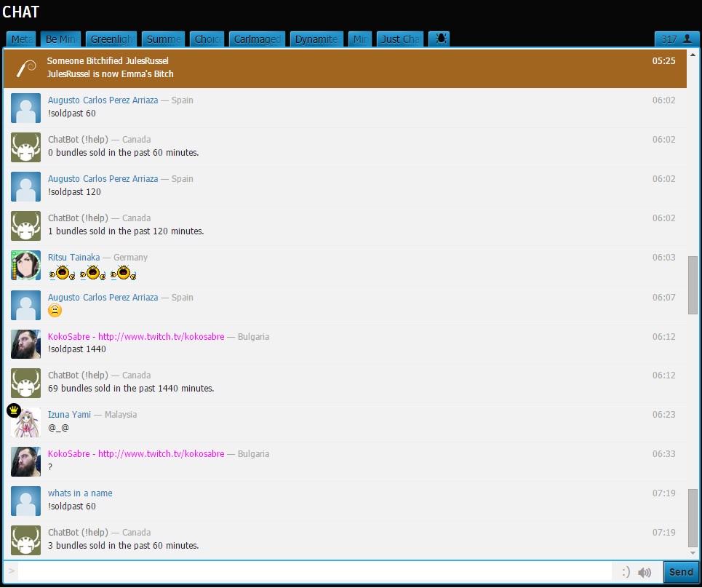Open ChatBot avatar on 1 bundles sold message

25,226
